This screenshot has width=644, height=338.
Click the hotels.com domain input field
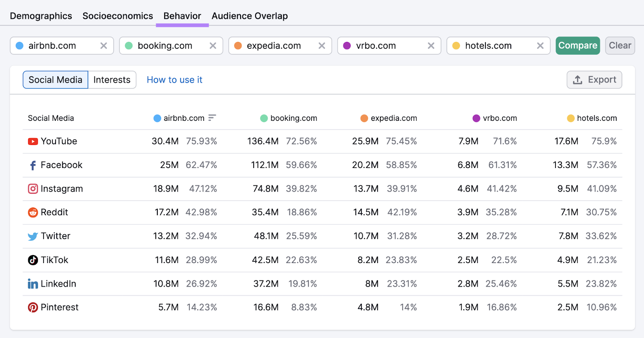(498, 46)
